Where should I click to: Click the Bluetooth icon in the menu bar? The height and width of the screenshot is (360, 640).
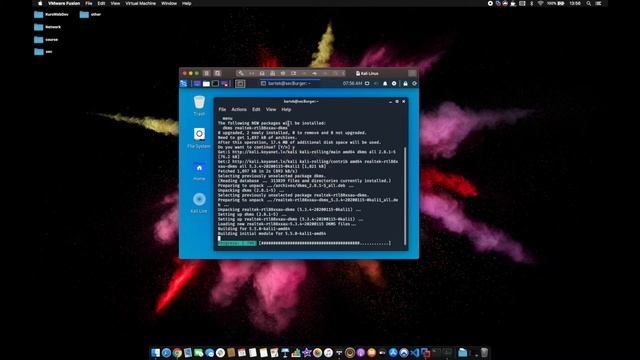tap(531, 3)
